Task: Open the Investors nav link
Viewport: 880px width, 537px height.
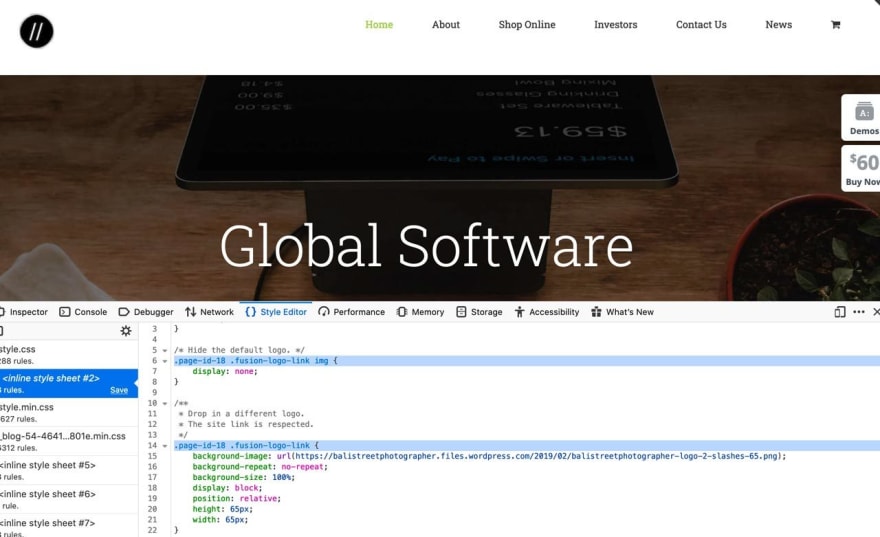Action: (x=616, y=25)
